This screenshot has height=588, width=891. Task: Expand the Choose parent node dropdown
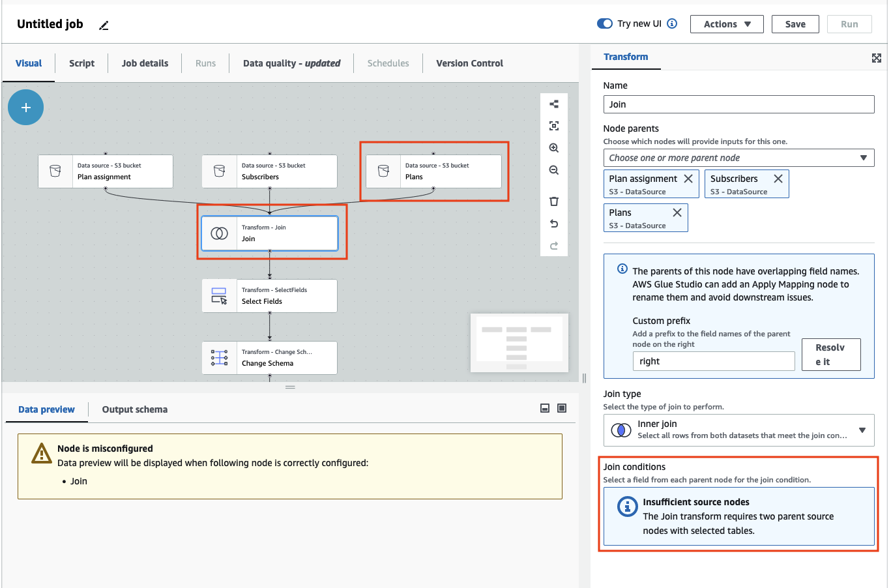tap(738, 158)
